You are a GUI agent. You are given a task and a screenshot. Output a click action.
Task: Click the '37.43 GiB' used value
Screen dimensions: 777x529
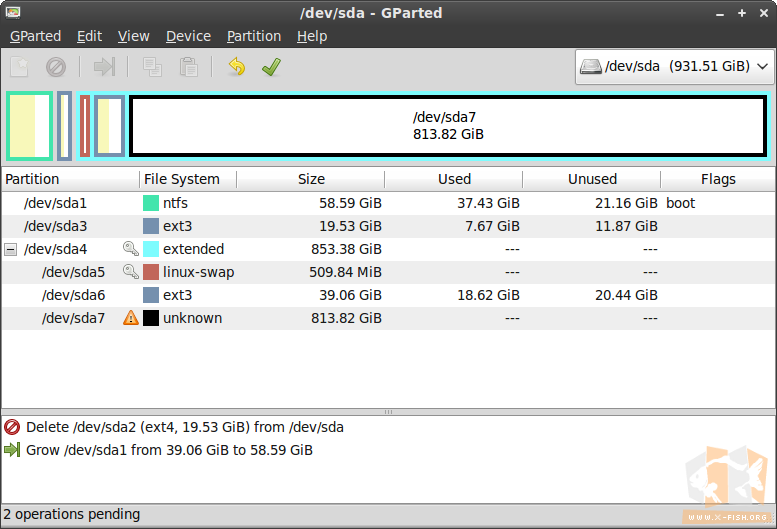(488, 203)
